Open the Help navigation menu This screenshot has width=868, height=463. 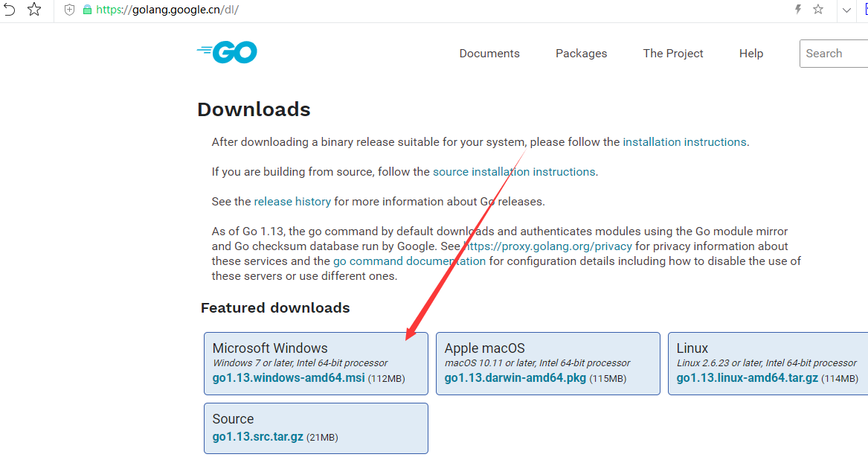click(x=751, y=53)
